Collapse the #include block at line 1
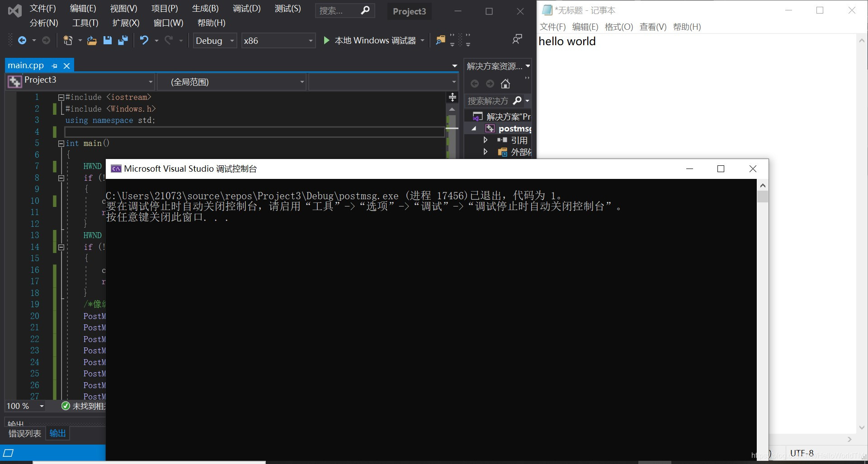868x464 pixels. pos(61,97)
